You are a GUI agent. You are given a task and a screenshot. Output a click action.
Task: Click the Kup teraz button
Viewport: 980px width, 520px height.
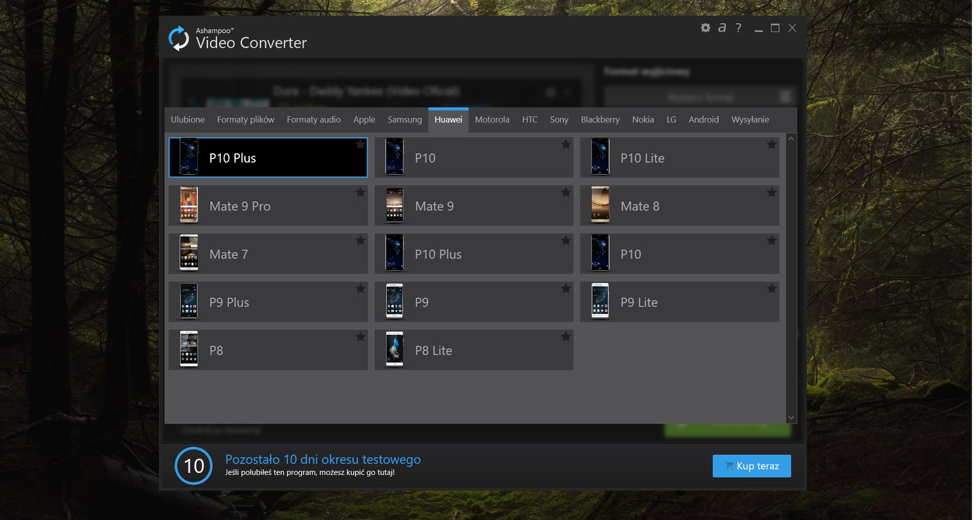[x=752, y=466]
